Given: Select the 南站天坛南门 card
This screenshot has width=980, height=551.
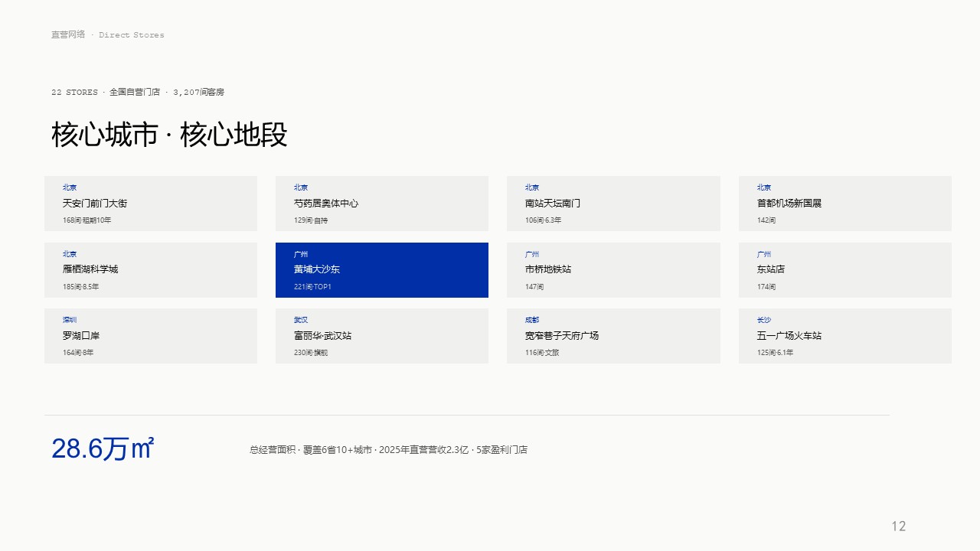Looking at the screenshot, I should tap(613, 204).
